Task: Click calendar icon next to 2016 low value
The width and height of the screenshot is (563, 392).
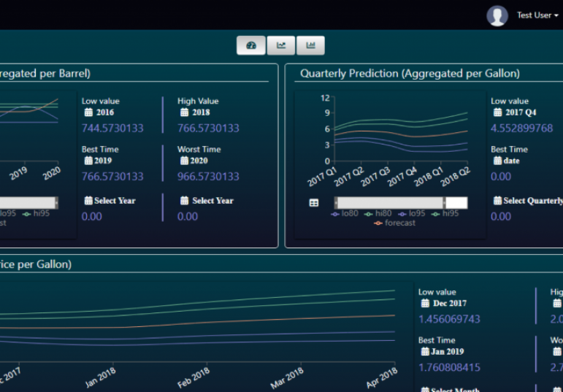Action: coord(88,113)
